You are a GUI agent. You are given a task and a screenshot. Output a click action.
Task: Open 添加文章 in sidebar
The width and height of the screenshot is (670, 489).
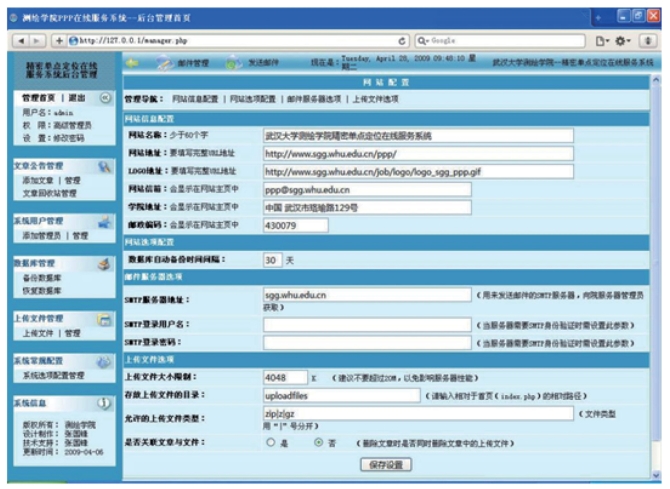tap(38, 180)
